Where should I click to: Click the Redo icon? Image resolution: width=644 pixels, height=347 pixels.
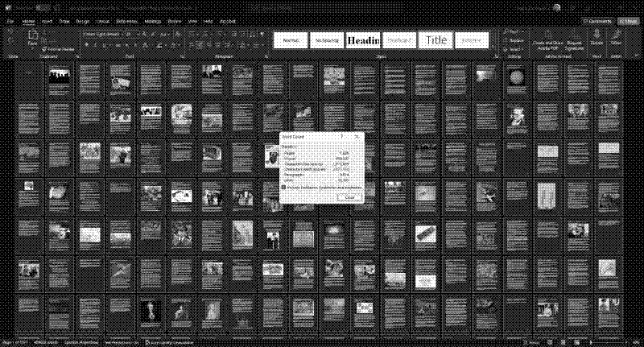point(10,40)
